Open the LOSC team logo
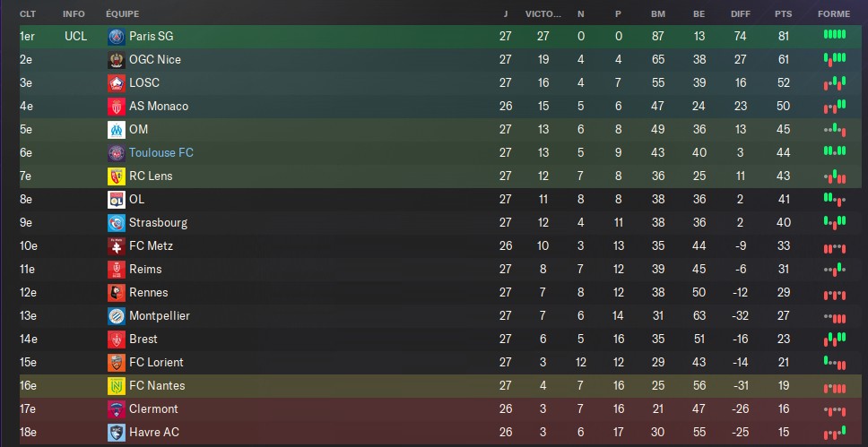Screen dimensions: 868x447 coord(117,83)
